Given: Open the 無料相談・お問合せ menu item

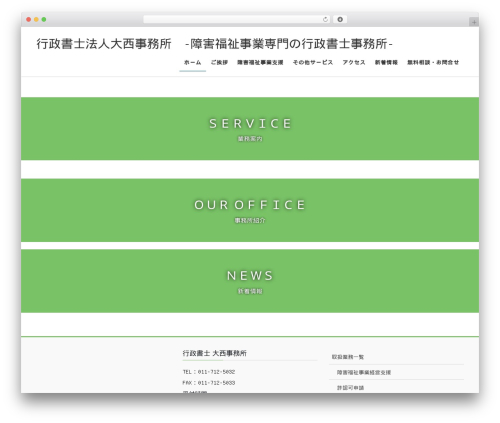Looking at the screenshot, I should [x=433, y=62].
